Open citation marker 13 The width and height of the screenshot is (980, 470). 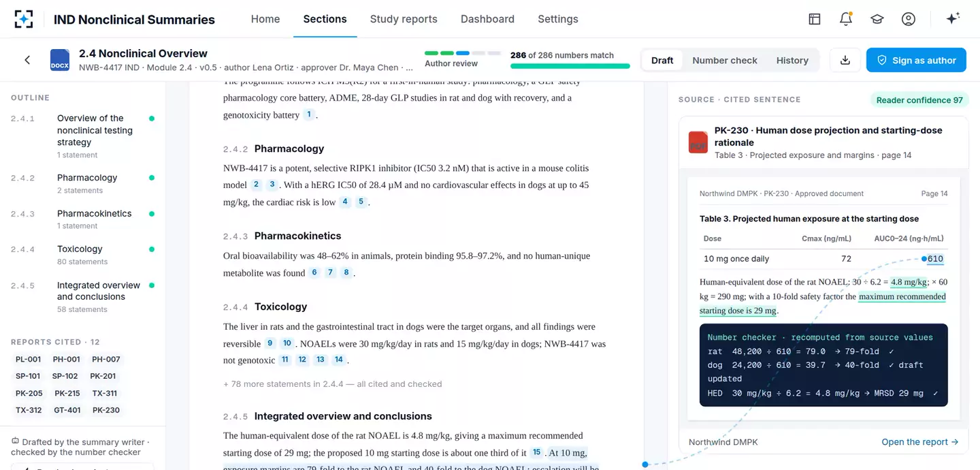(x=321, y=360)
